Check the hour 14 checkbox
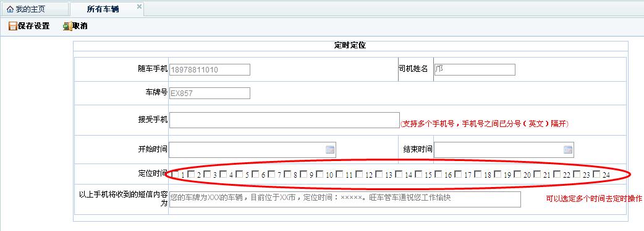This screenshot has height=231, width=644. (x=399, y=175)
